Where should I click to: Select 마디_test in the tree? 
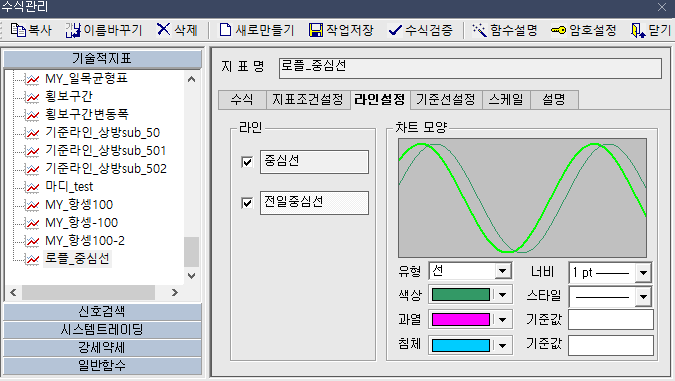(69, 187)
